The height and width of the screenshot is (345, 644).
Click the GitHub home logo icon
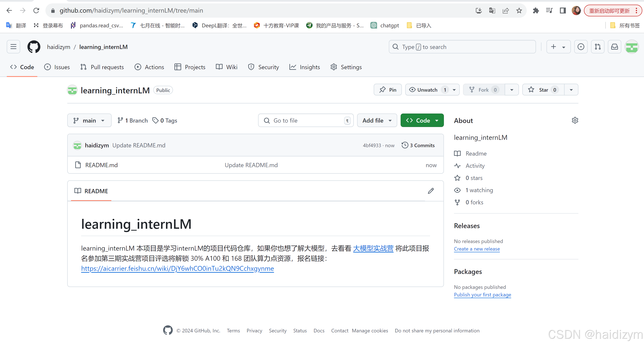tap(34, 47)
